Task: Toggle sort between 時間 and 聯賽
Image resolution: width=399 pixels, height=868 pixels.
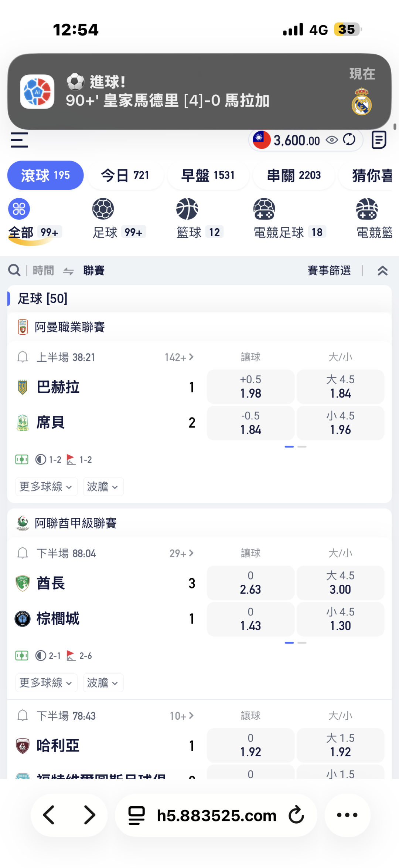Action: [x=68, y=271]
